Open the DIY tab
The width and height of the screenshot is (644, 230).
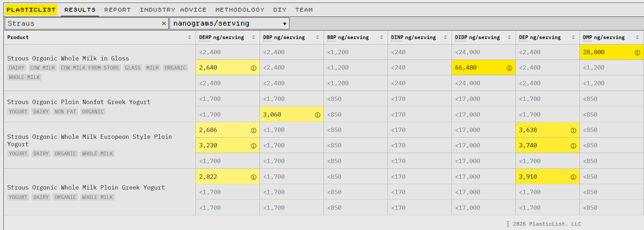[280, 10]
